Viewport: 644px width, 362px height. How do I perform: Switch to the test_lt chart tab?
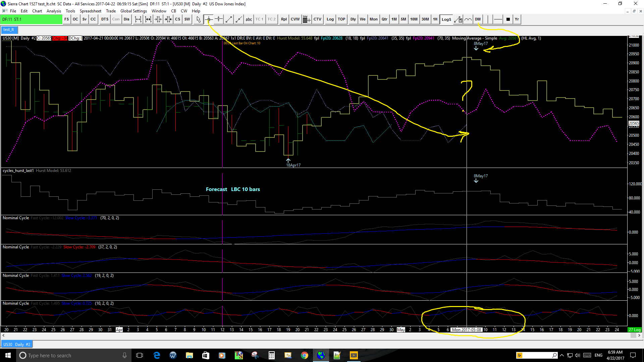[9, 29]
